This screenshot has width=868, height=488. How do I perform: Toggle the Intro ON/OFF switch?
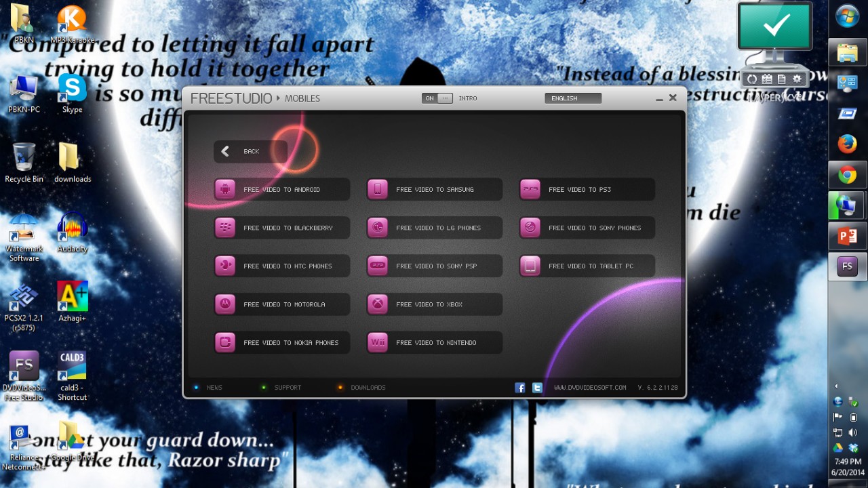pyautogui.click(x=437, y=98)
